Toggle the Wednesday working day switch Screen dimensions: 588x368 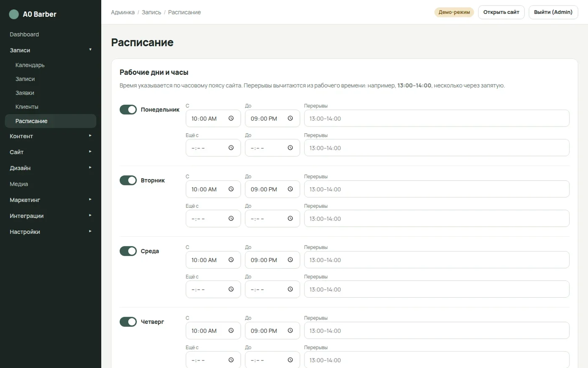click(128, 251)
